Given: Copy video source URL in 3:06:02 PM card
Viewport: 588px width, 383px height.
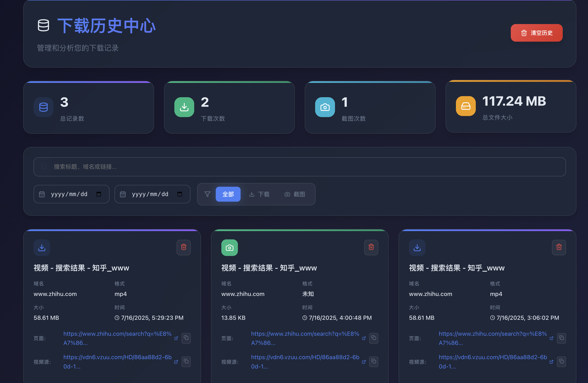Looking at the screenshot, I should (x=561, y=361).
